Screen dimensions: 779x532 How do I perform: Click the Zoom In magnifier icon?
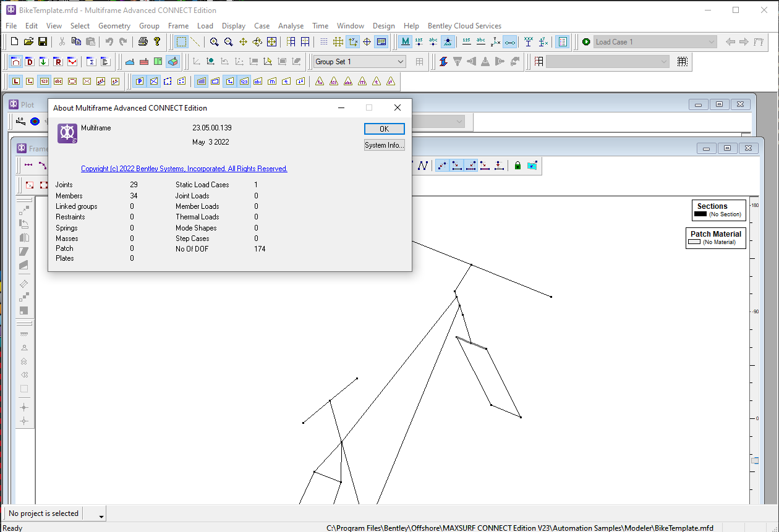click(214, 42)
